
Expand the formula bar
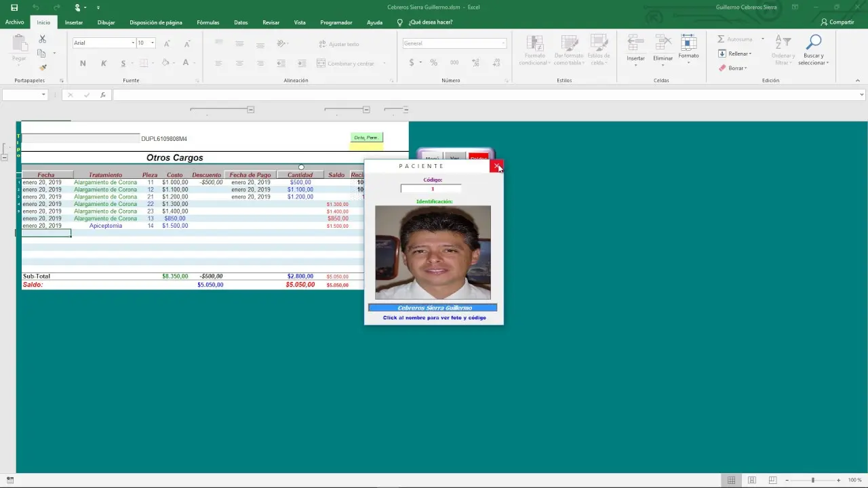pos(862,95)
